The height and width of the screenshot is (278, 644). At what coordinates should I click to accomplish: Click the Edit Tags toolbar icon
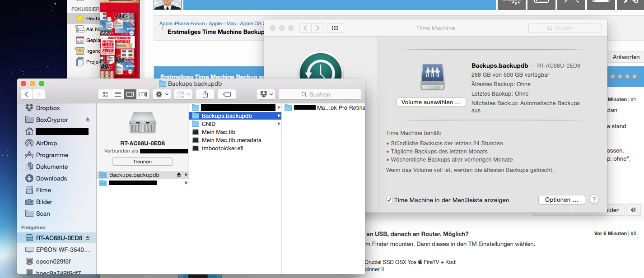click(227, 94)
